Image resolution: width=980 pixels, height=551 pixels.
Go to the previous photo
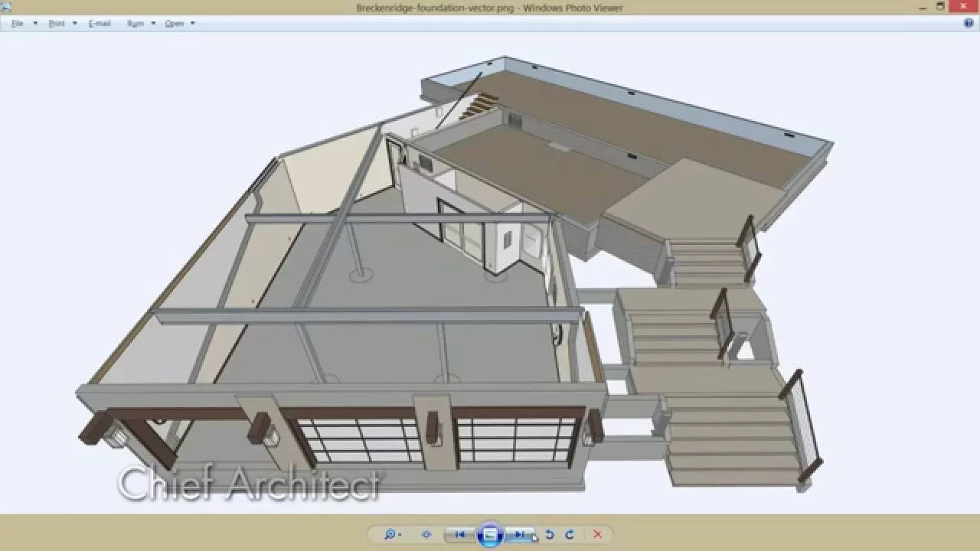459,535
